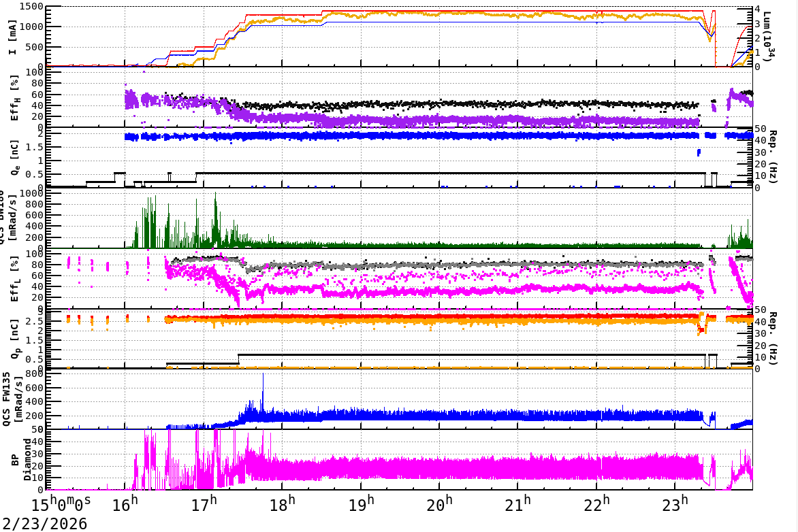Click the 19h time axis label
Screen dimensions: 798x532
(x=361, y=505)
